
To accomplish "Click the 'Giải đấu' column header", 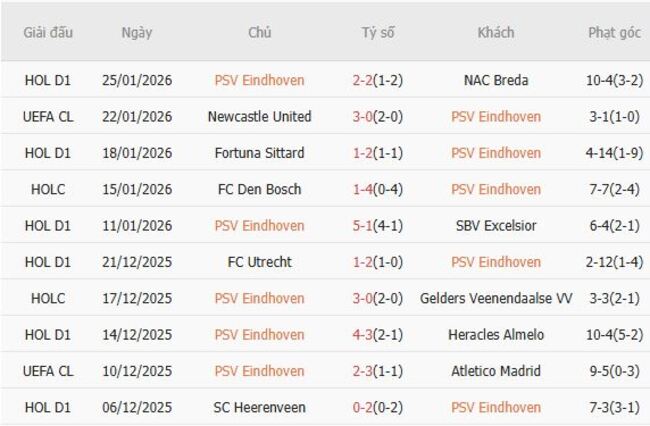I will point(48,33).
